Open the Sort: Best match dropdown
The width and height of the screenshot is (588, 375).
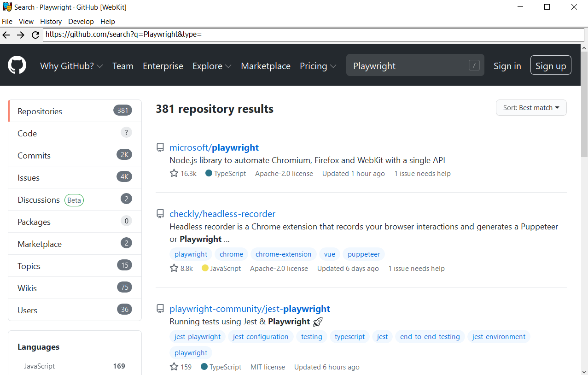pos(531,107)
